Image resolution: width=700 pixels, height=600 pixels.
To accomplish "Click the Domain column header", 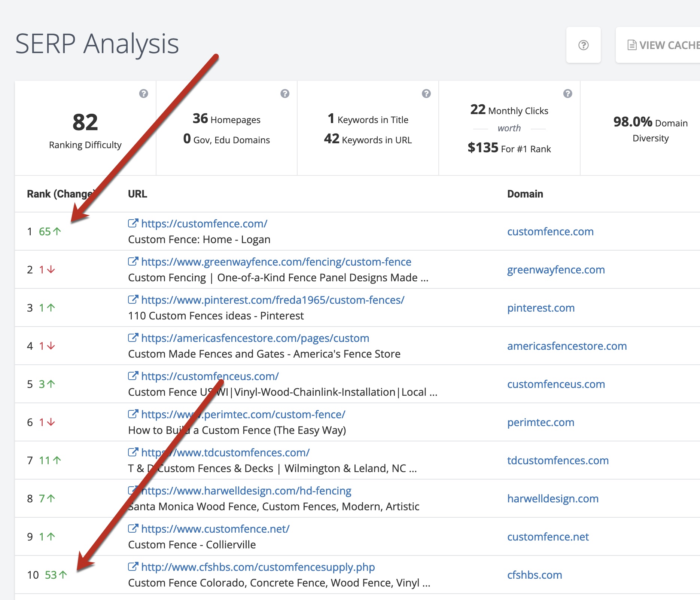I will [x=525, y=194].
